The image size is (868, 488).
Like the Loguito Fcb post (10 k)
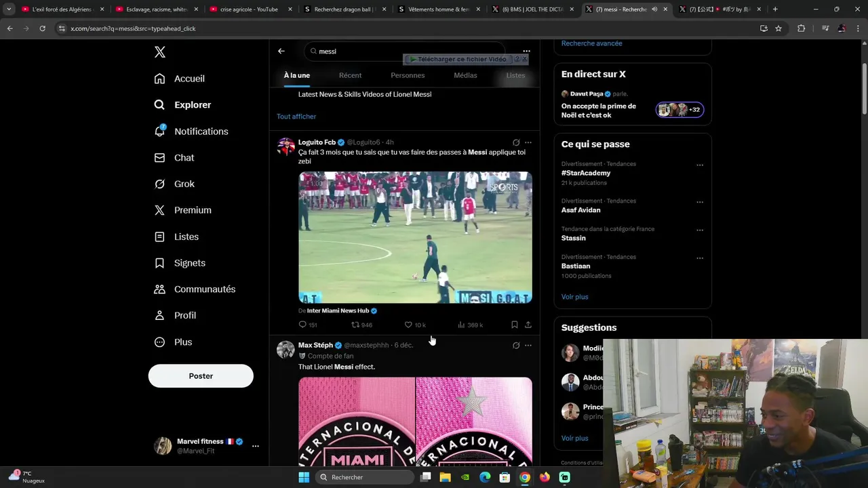[x=415, y=325]
